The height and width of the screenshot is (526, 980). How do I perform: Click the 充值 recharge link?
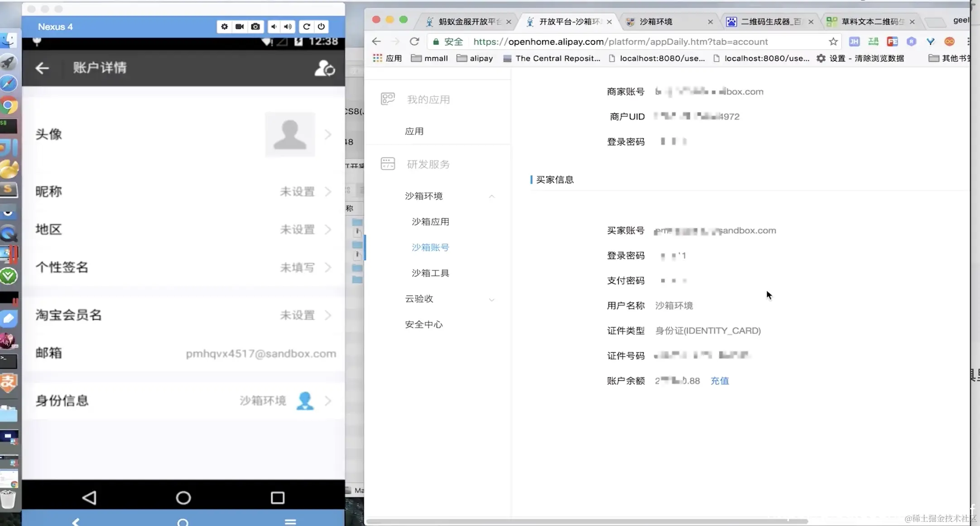point(719,381)
